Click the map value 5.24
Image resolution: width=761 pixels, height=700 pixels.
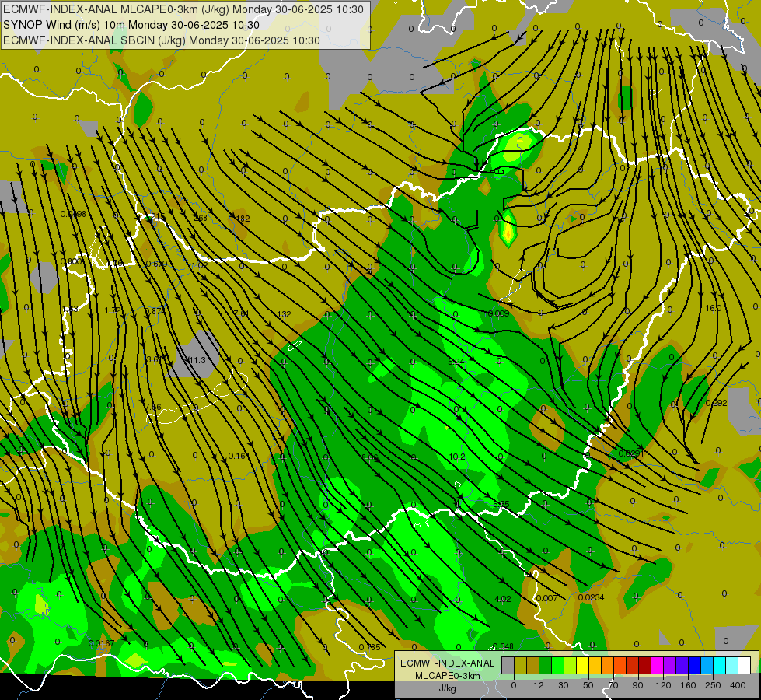click(456, 362)
